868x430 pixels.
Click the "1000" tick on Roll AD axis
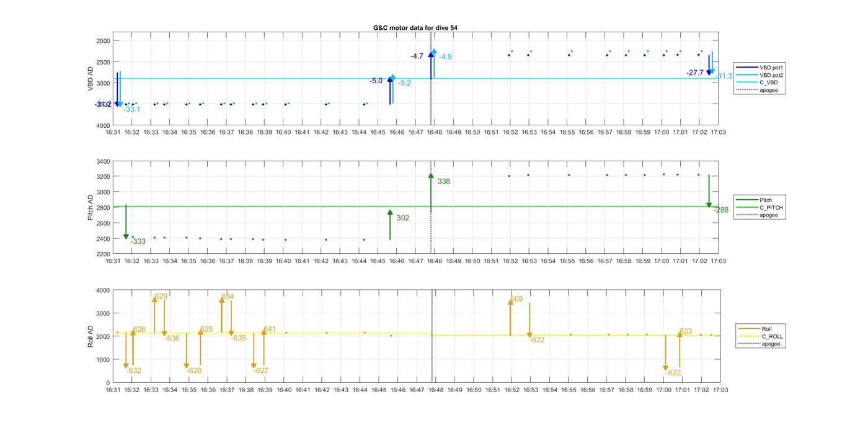point(103,360)
